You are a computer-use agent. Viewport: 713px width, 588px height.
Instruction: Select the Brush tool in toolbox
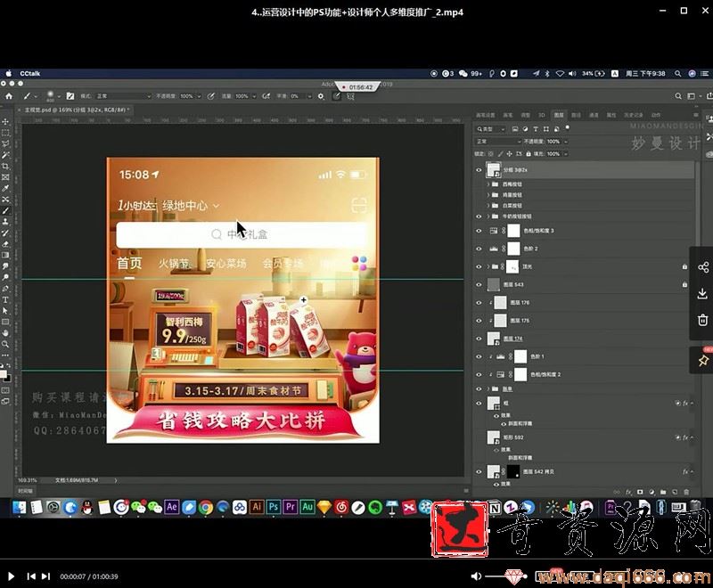[x=5, y=210]
